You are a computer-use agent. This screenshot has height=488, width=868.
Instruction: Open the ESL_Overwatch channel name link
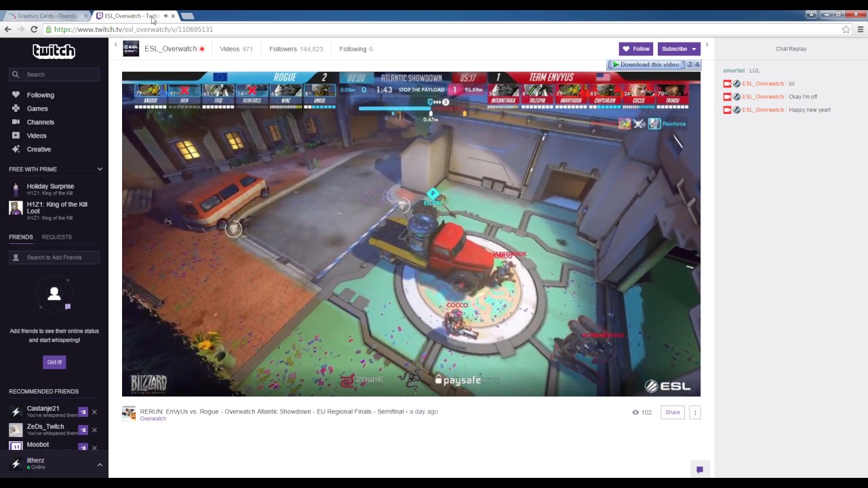[170, 49]
